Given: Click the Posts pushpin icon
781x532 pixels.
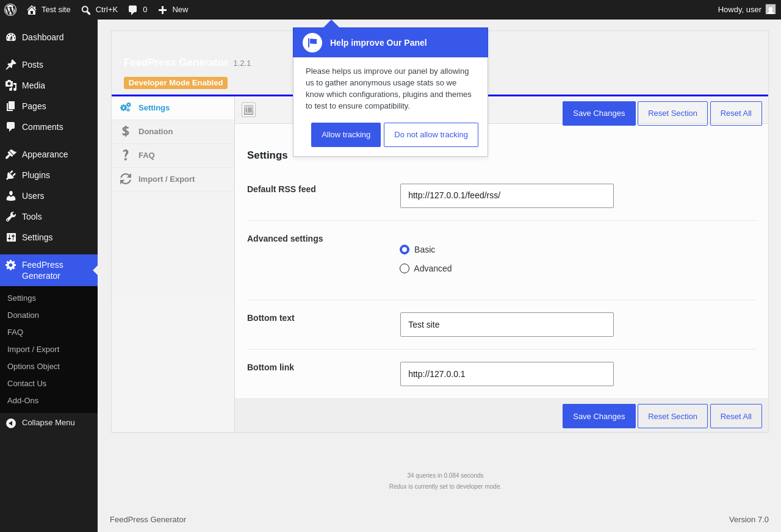Looking at the screenshot, I should click(11, 65).
